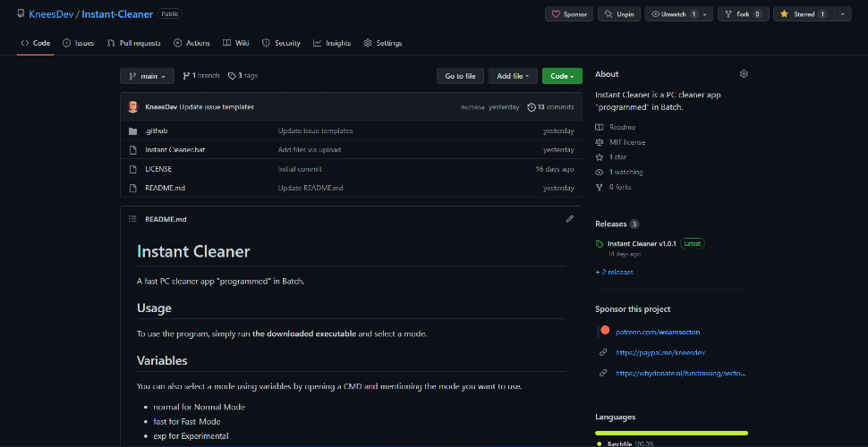Click the Sponsor heart button

[x=569, y=14]
